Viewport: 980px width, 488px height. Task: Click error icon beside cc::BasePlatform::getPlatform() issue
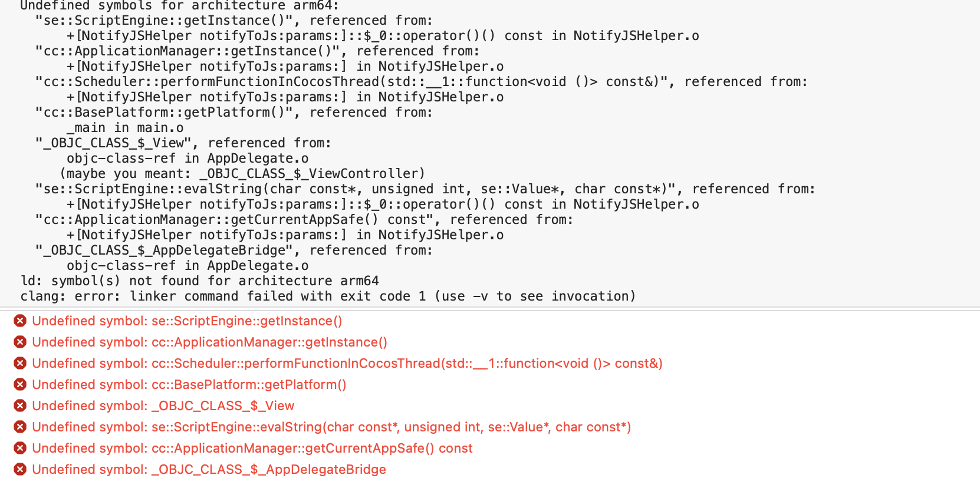pos(20,384)
